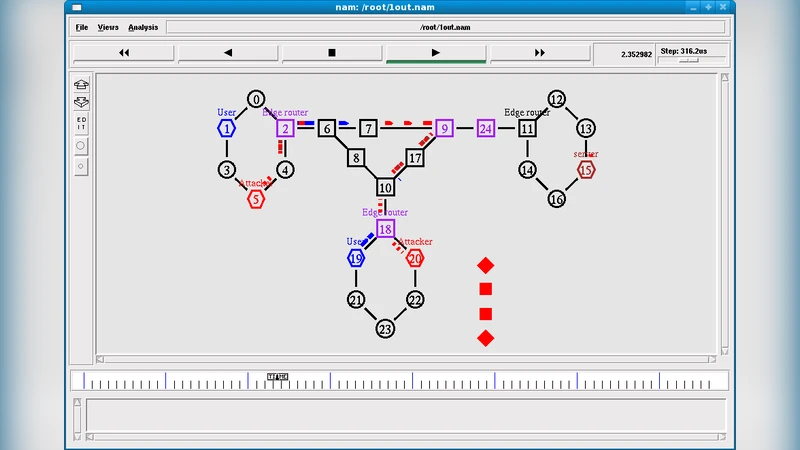Expand the Analysis menu
800x450 pixels.
143,27
